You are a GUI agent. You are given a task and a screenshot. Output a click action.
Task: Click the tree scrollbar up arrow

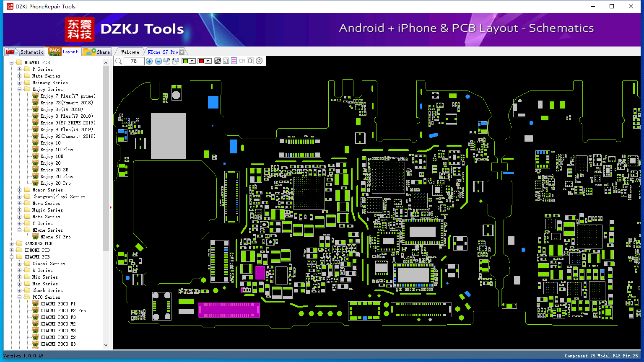click(x=106, y=63)
